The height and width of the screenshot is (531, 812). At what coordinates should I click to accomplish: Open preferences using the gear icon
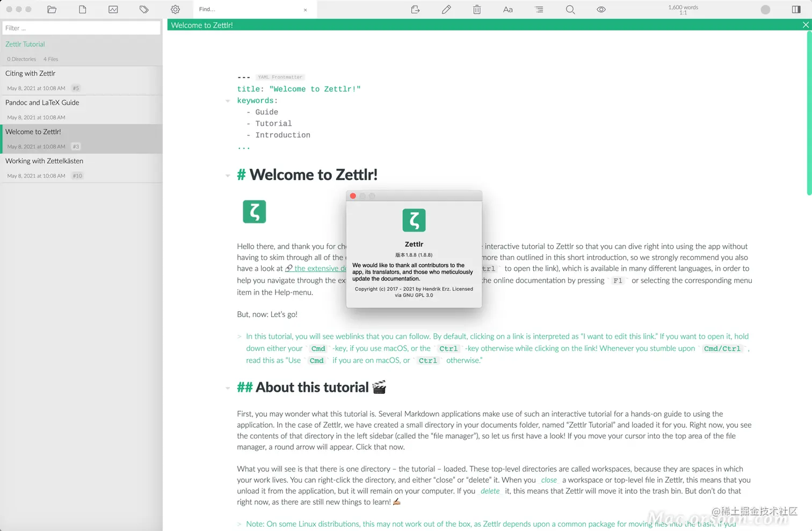pyautogui.click(x=175, y=9)
